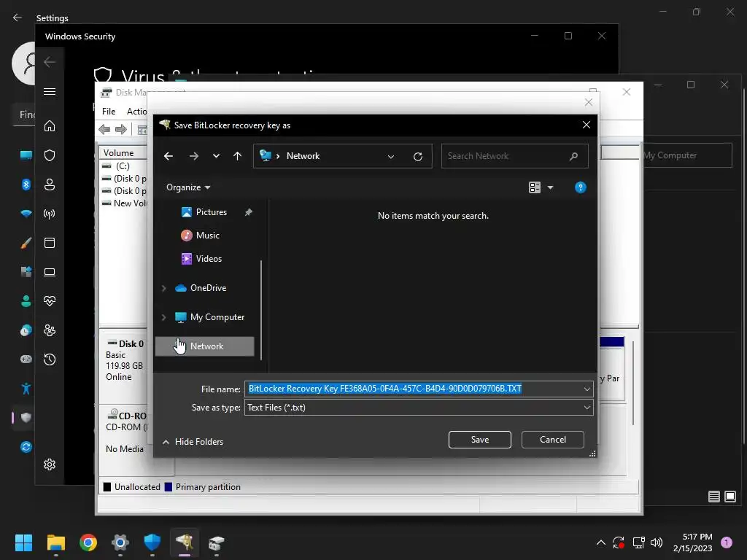Select Music folder in navigation pane
The image size is (747, 560).
[200, 236]
